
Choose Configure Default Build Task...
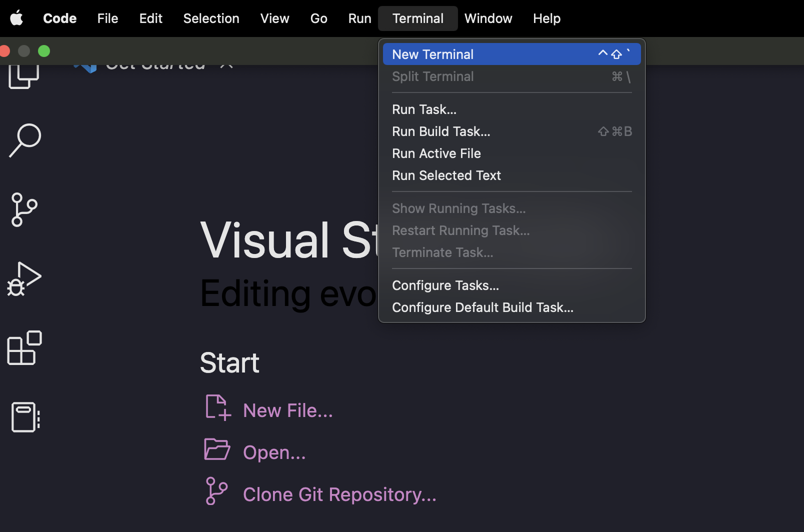(511, 307)
